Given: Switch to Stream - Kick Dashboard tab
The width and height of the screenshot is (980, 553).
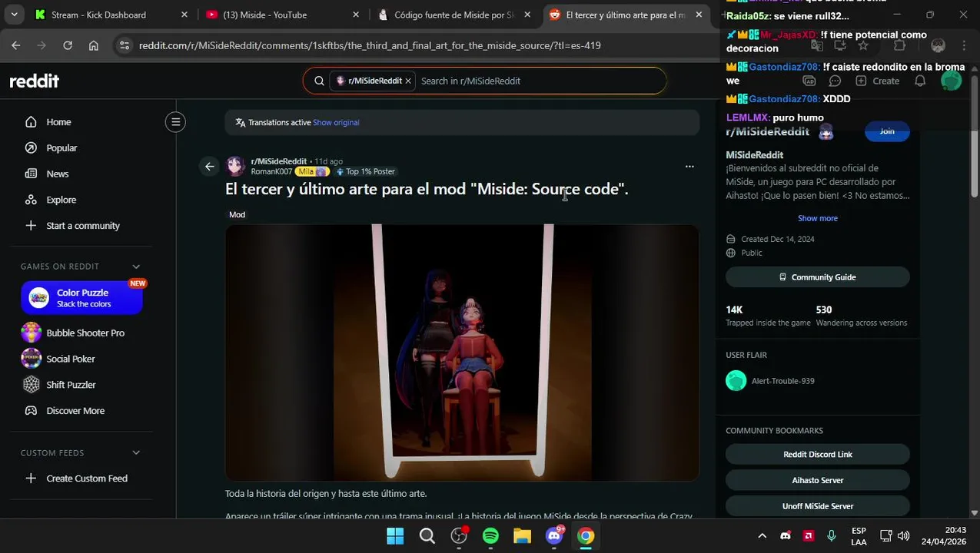Looking at the screenshot, I should click(98, 15).
